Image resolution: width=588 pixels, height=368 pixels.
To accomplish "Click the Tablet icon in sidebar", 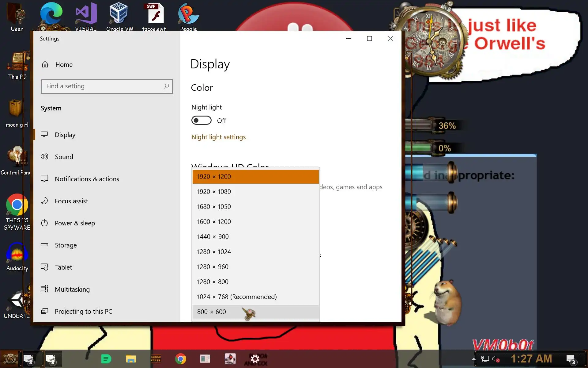I will [x=44, y=267].
